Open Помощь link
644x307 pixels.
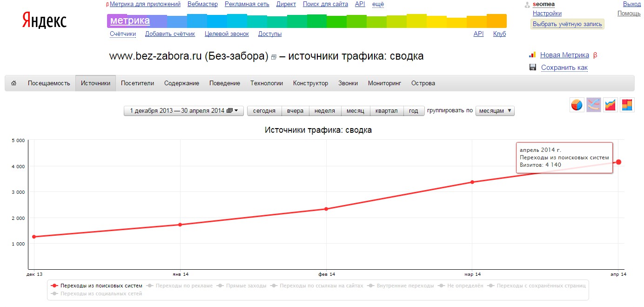(x=629, y=14)
